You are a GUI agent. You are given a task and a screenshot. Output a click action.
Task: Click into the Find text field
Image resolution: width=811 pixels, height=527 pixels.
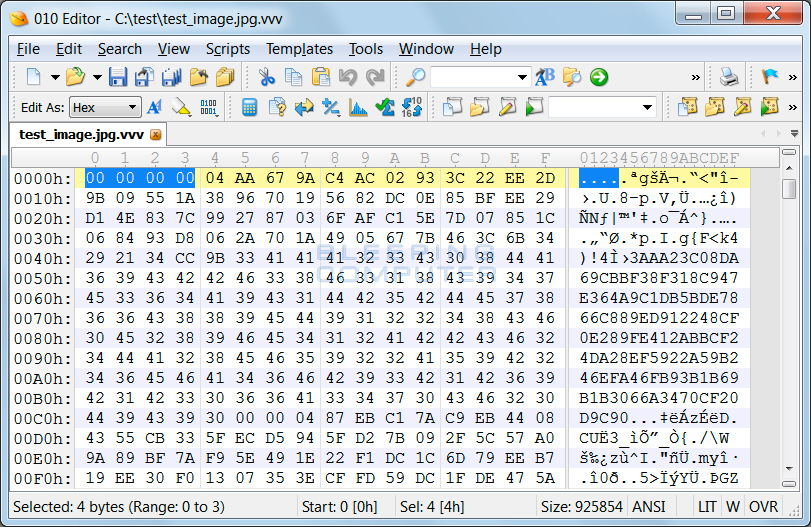(473, 78)
